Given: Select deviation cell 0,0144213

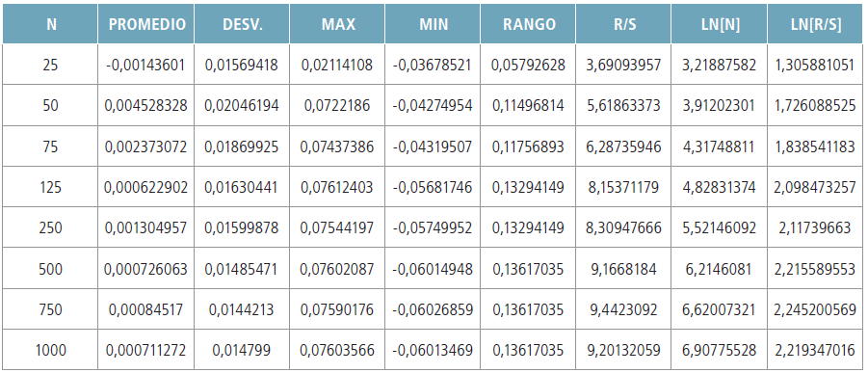Looking at the screenshot, I should click(242, 309).
